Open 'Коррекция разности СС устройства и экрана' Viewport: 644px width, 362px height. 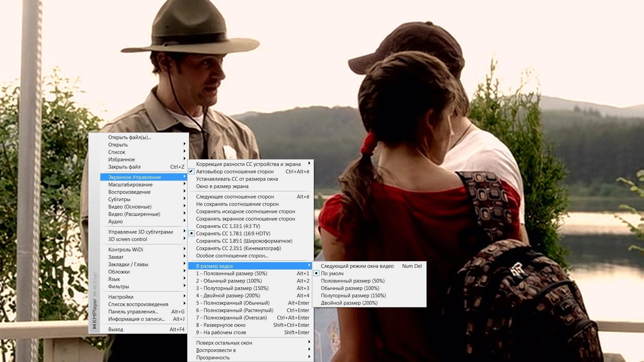click(x=250, y=164)
